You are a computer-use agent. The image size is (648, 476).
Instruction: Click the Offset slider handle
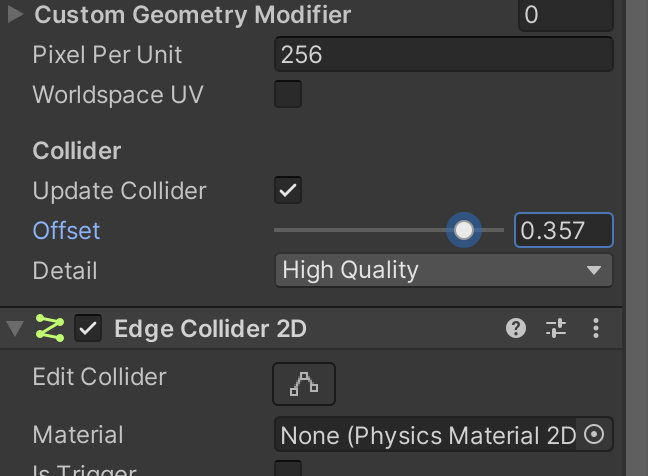point(464,230)
